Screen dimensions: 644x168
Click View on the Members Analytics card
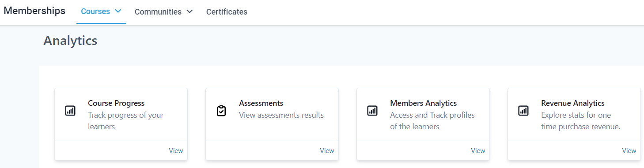coord(478,151)
